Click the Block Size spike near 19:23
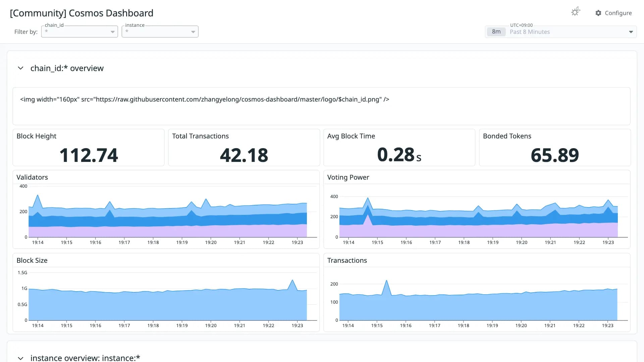The width and height of the screenshot is (644, 362). tap(292, 281)
